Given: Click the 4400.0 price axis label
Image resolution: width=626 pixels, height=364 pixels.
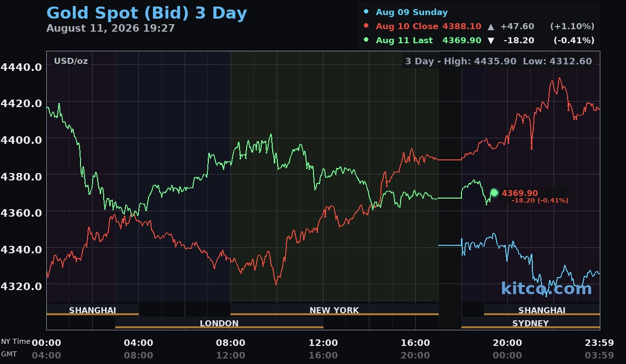Looking at the screenshot, I should 21,139.
